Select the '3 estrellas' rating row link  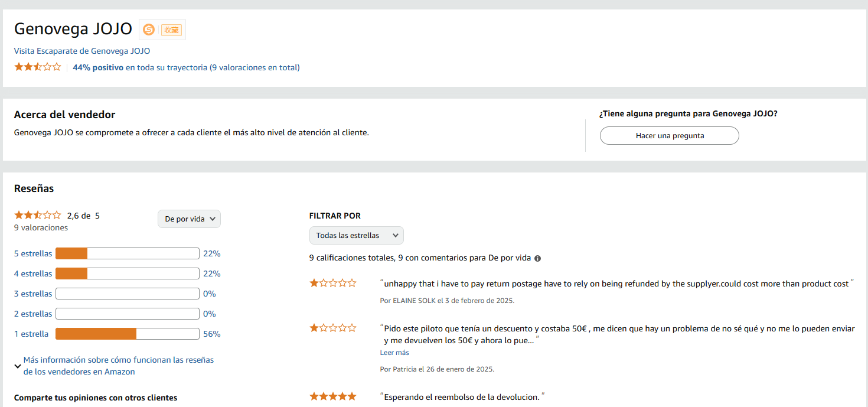click(x=33, y=294)
